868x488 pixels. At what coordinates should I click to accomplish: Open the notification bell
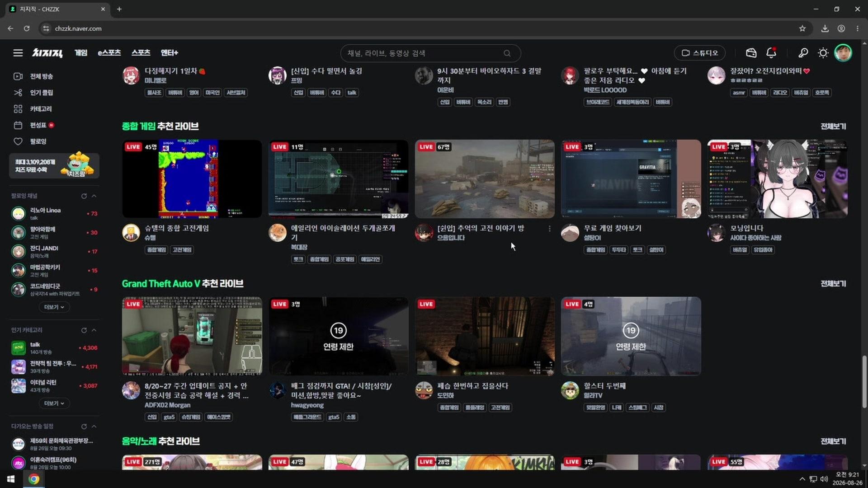tap(771, 53)
